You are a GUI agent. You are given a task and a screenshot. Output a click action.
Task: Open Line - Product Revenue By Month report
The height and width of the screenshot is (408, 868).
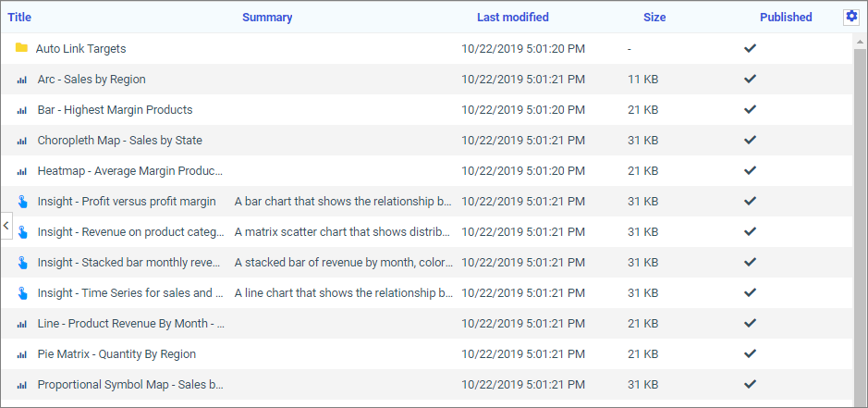[130, 323]
